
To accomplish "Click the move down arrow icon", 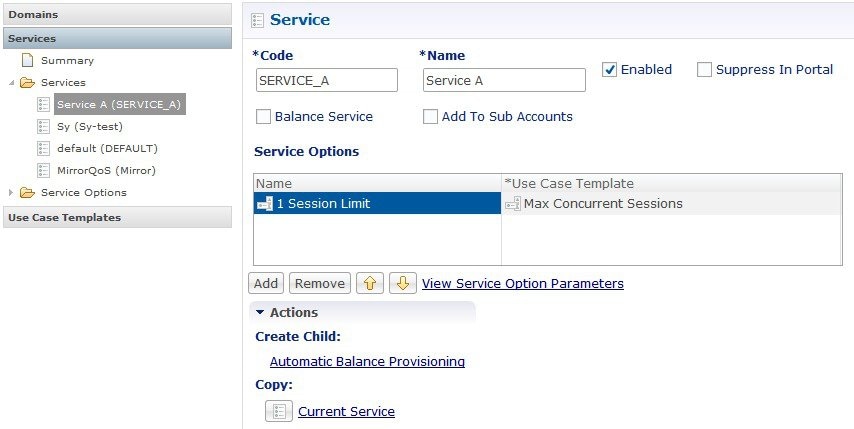I will coord(402,283).
